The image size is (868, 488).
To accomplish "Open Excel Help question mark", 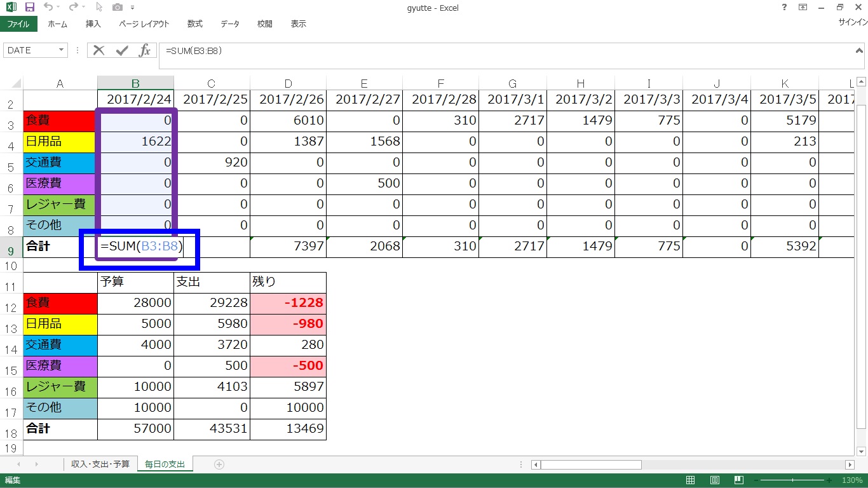I will point(783,8).
